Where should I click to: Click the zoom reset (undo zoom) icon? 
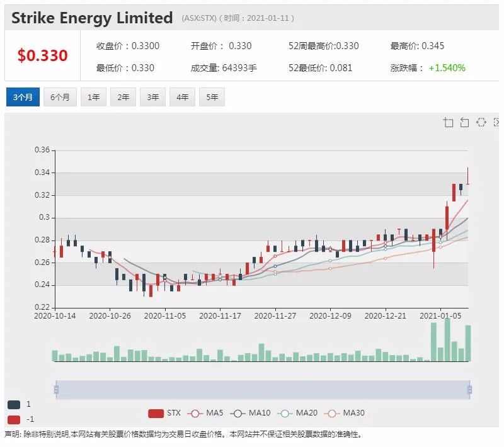(x=464, y=122)
